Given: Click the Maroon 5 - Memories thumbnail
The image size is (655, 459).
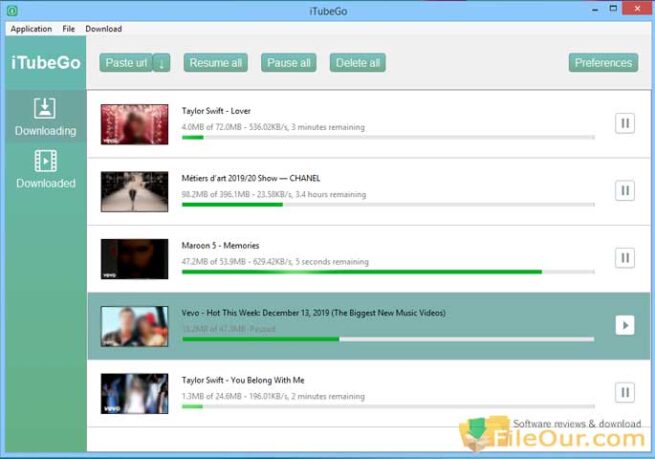Looking at the screenshot, I should point(135,259).
